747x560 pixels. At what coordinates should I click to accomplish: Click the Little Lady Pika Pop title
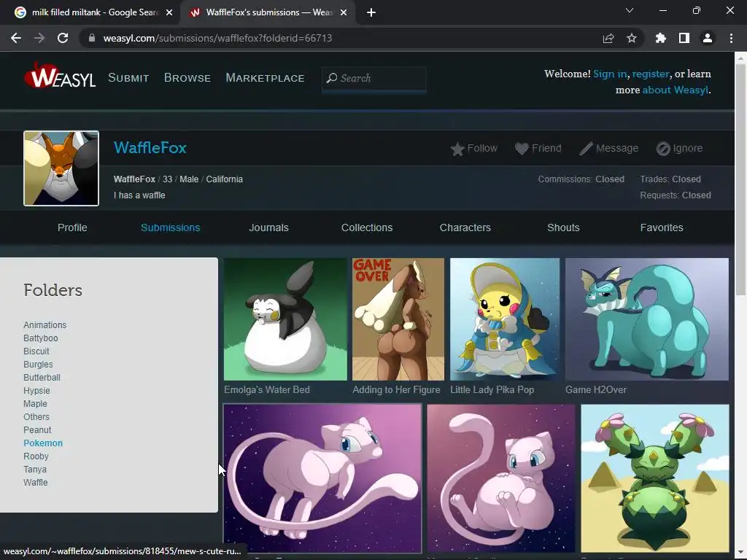click(x=492, y=389)
